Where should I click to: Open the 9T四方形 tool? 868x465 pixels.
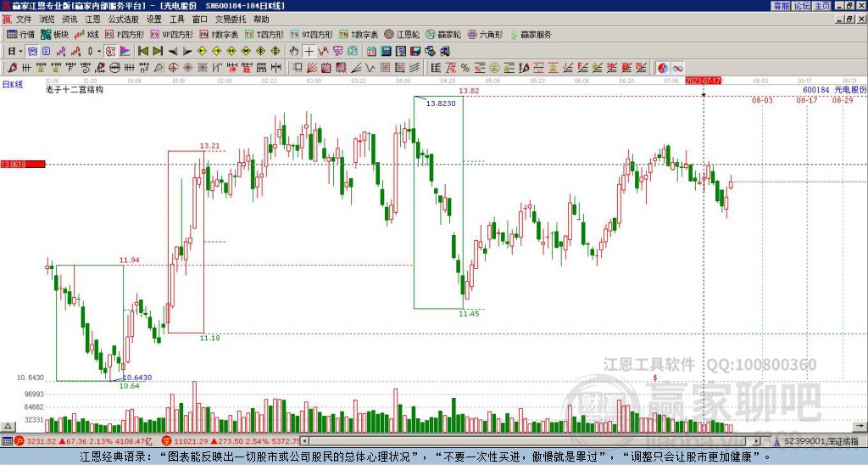(x=312, y=34)
